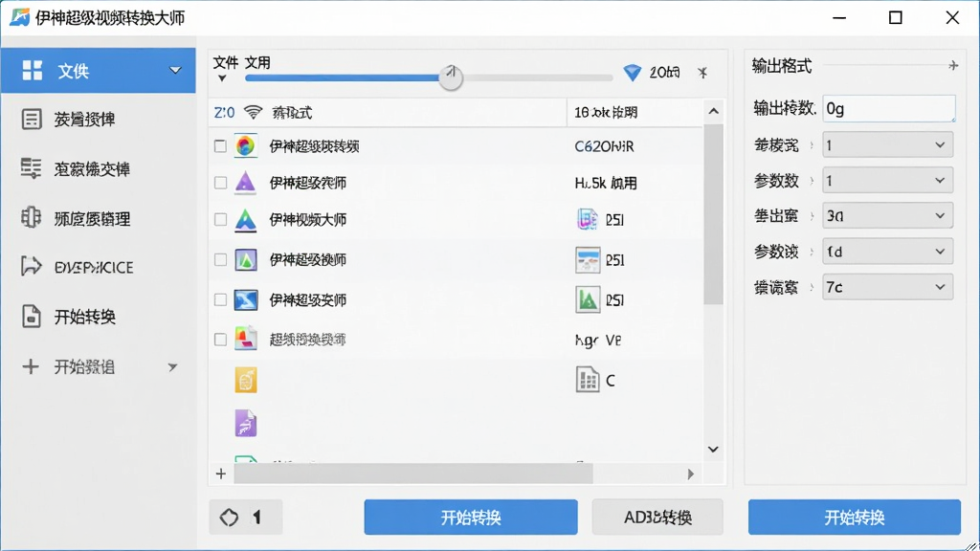
Task: Click the purple film icon in 伊神视频大师 row
Action: click(587, 219)
